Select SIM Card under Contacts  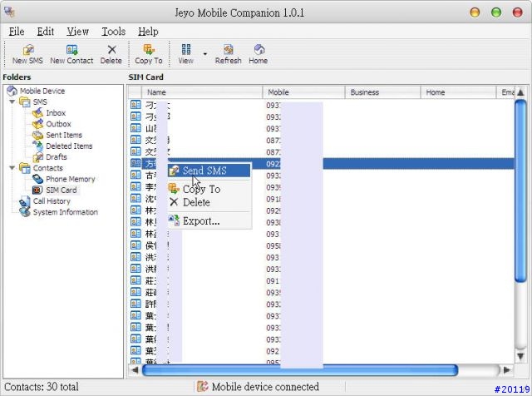61,191
